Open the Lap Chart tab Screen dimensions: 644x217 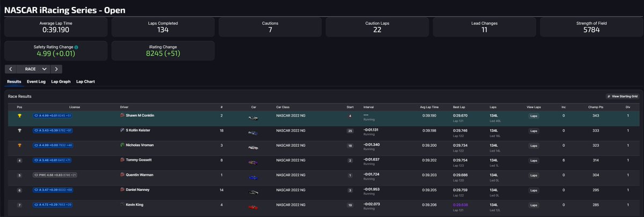pyautogui.click(x=85, y=81)
